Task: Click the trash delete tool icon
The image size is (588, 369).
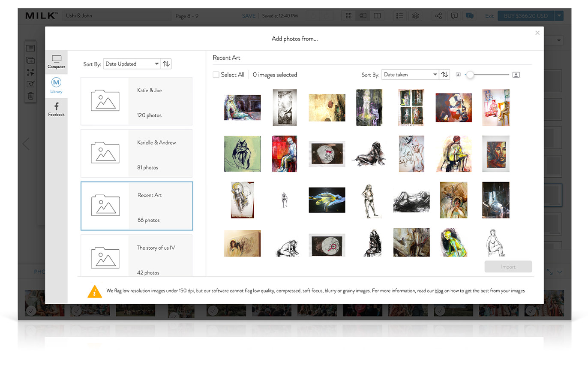Action: 30,96
